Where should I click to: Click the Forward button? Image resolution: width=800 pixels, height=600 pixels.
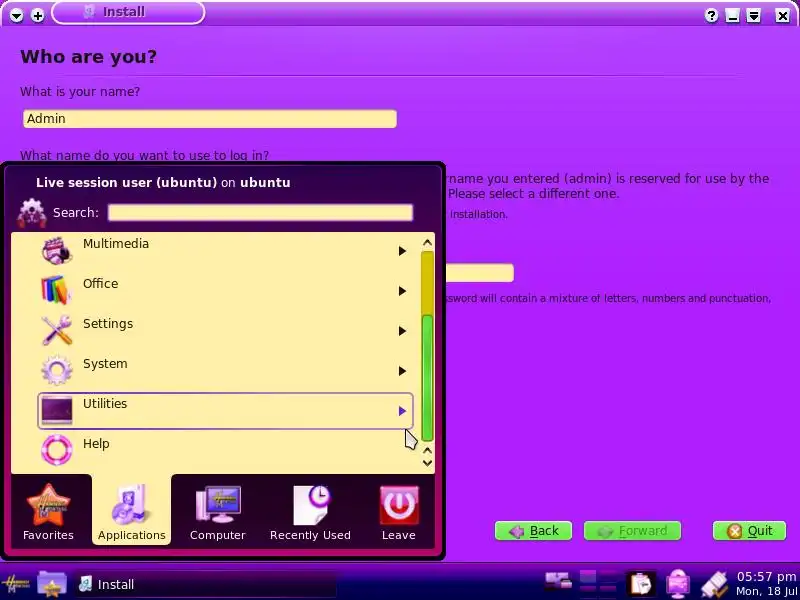pyautogui.click(x=632, y=531)
